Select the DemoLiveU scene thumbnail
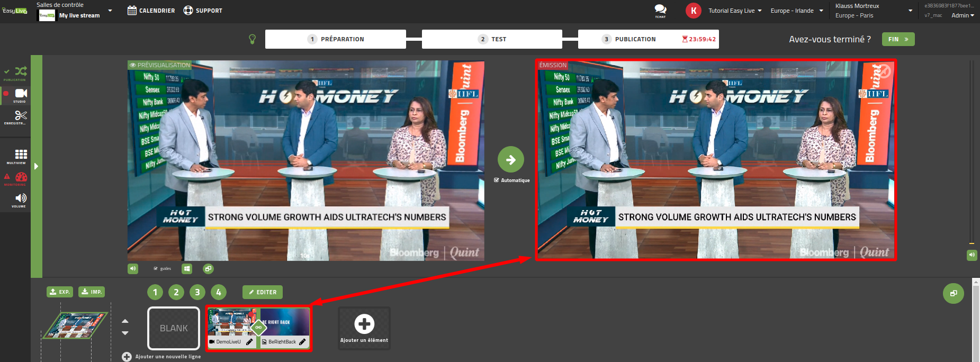This screenshot has width=980, height=362. (x=232, y=322)
